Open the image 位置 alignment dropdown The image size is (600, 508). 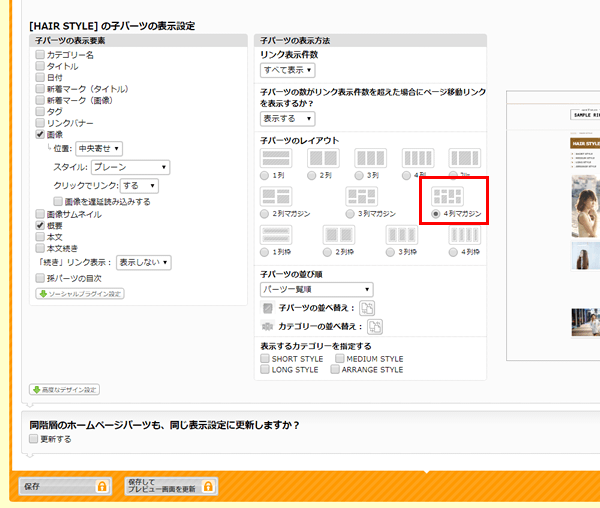(99, 148)
